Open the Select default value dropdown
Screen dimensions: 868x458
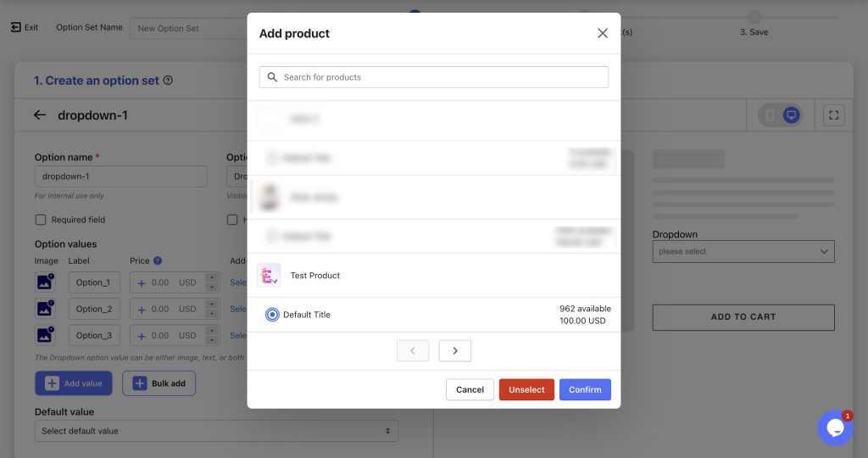point(216,431)
